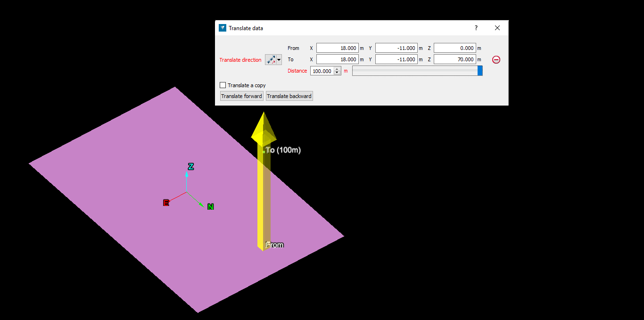
Task: Increase Distance using the spinner up arrow
Action: point(338,68)
